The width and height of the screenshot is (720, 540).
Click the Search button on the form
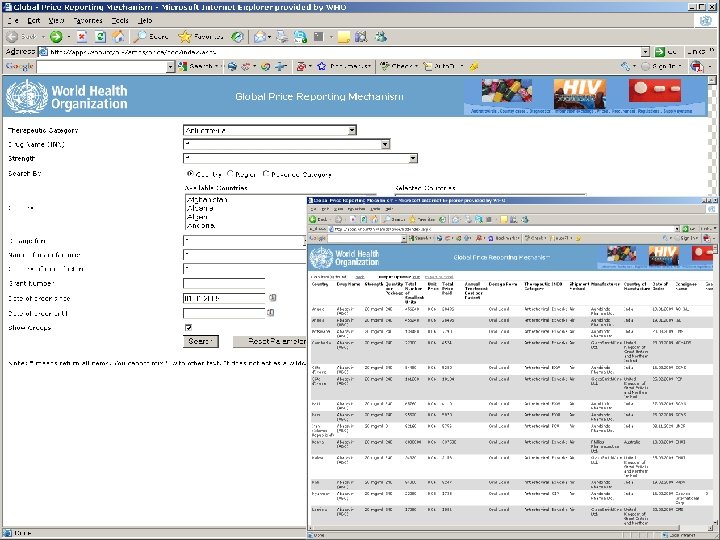[201, 341]
